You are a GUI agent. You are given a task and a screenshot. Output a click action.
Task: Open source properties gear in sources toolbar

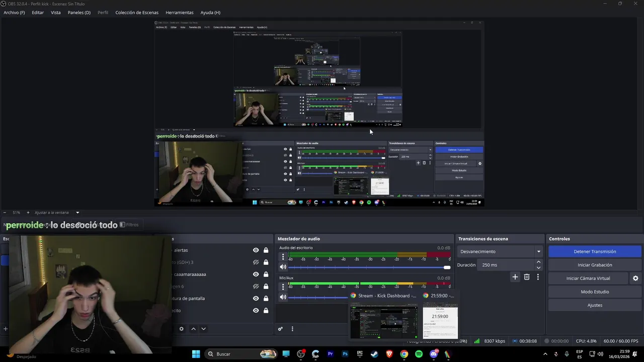coord(182,329)
